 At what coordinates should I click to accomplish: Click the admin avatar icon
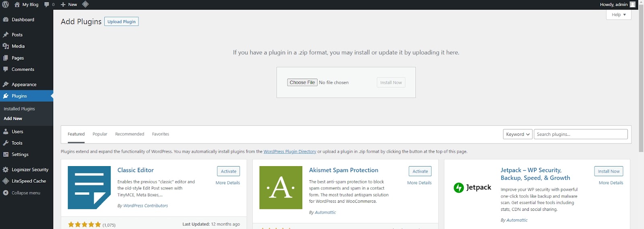[x=632, y=4]
